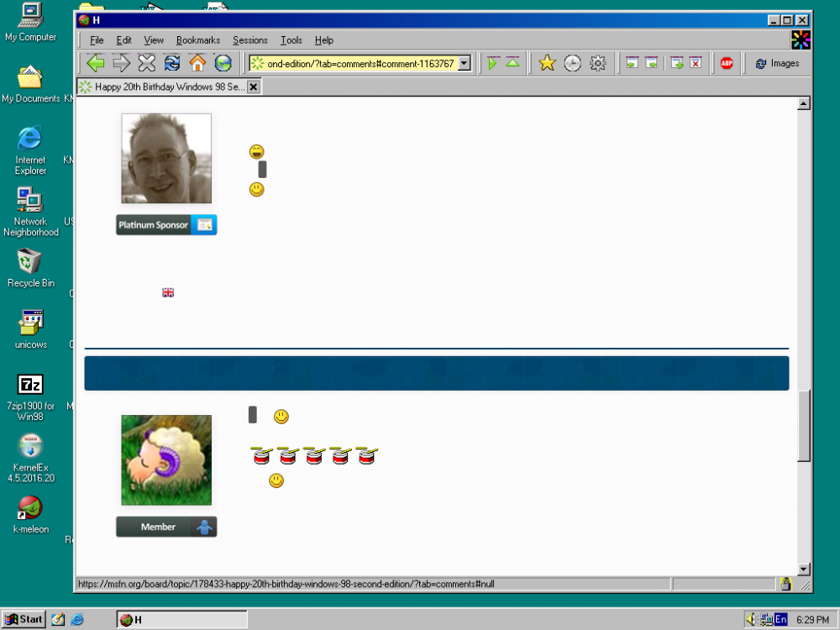Screen dimensions: 840x630
Task: Click the Forward navigation arrow
Action: click(121, 62)
